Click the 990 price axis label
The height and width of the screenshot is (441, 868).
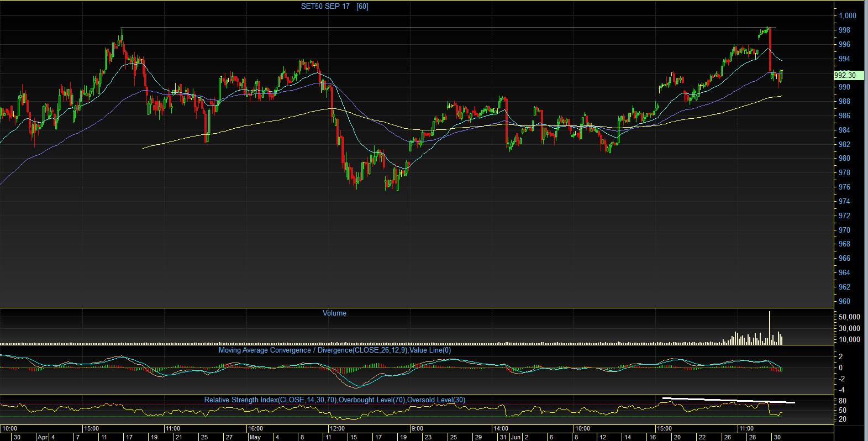point(844,87)
